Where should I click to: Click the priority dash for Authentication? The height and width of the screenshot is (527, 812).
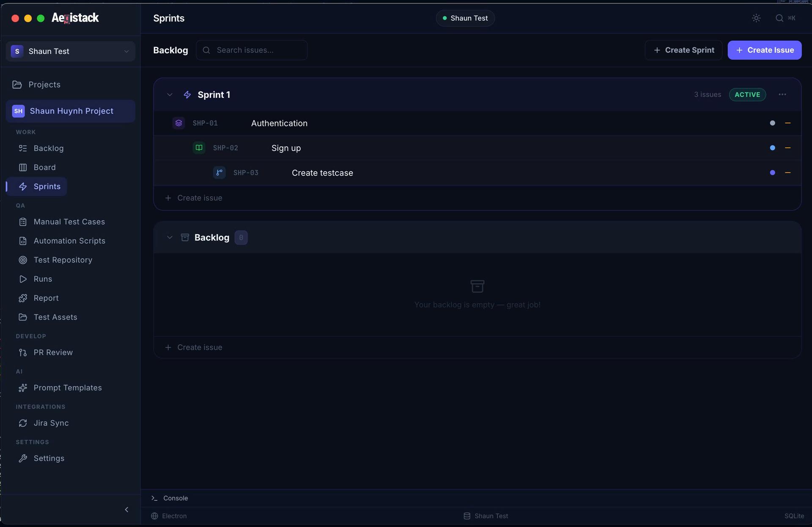[x=787, y=123]
